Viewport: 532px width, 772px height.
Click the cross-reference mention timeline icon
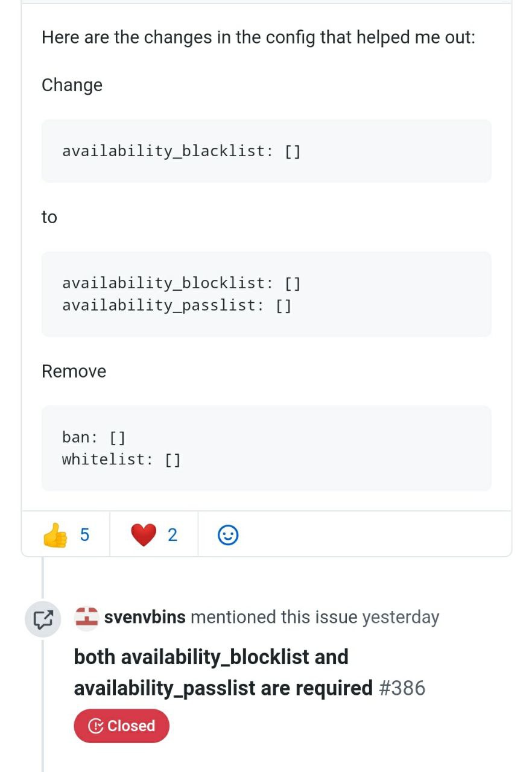pyautogui.click(x=43, y=619)
